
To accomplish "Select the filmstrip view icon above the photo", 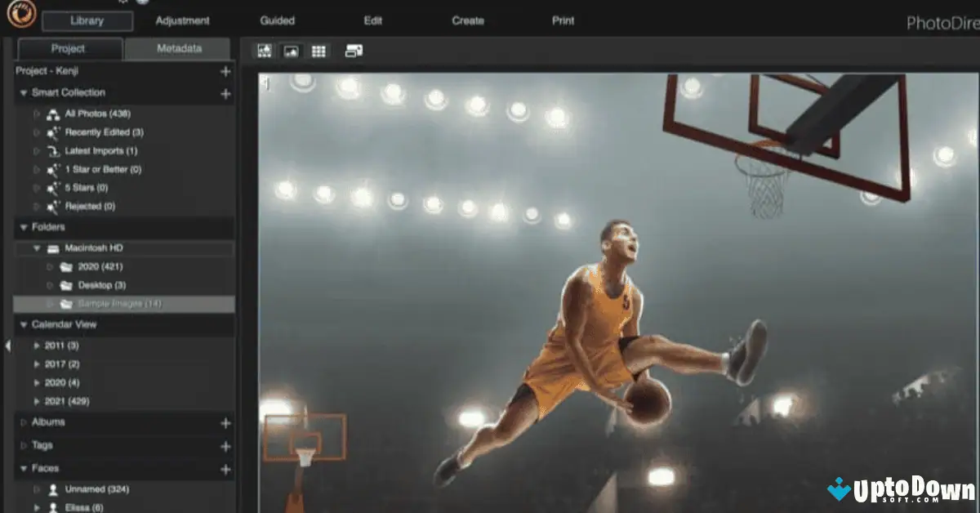I will tap(264, 50).
